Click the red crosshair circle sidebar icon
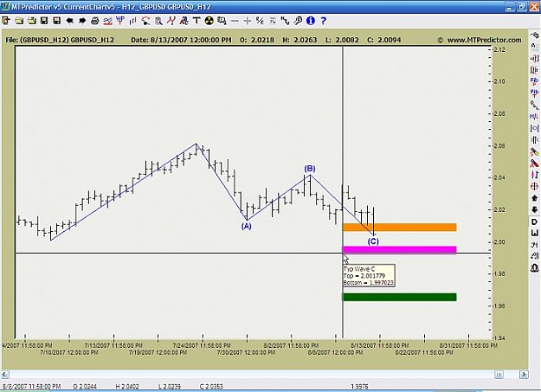This screenshot has width=541, height=392. pos(534,186)
